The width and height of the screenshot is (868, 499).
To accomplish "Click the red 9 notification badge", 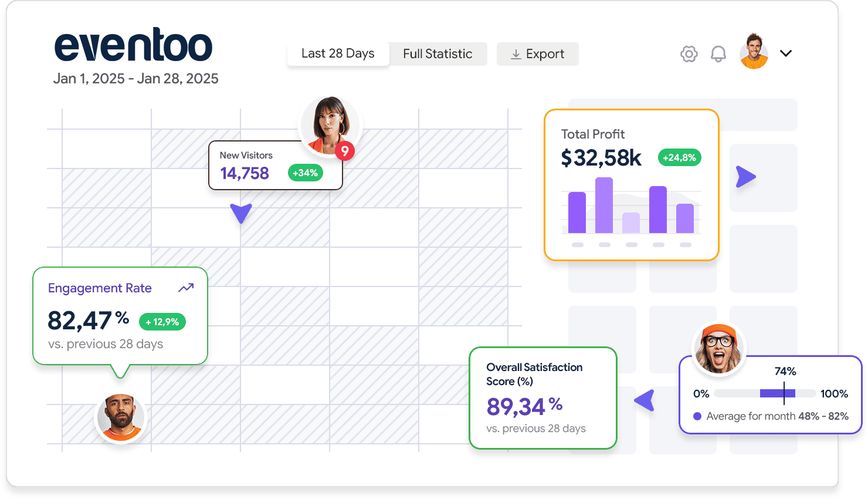I will click(345, 151).
